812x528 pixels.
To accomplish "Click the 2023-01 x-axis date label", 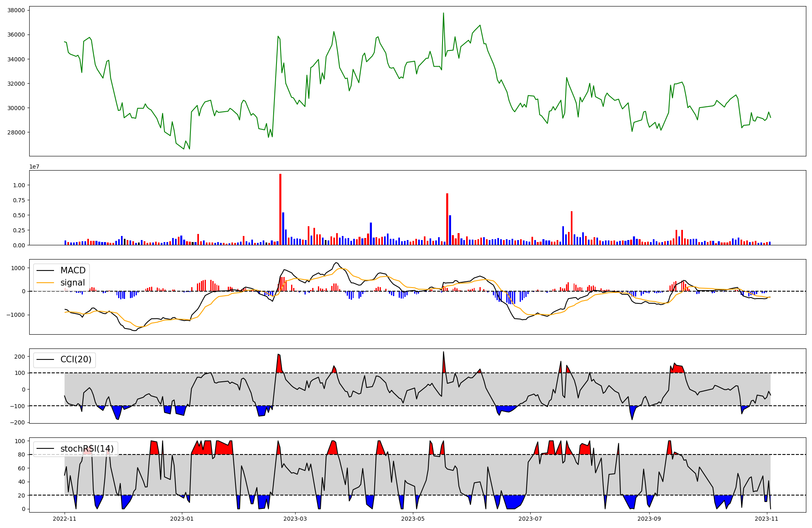I will pos(182,519).
